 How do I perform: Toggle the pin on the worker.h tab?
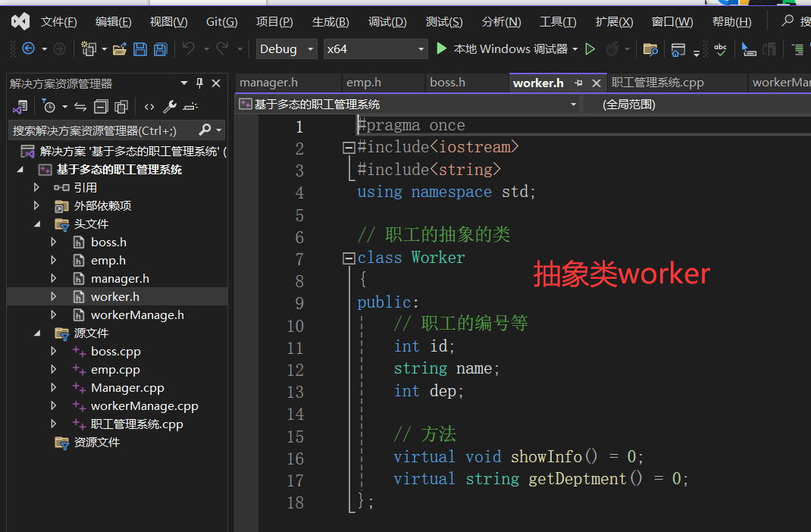pyautogui.click(x=578, y=83)
